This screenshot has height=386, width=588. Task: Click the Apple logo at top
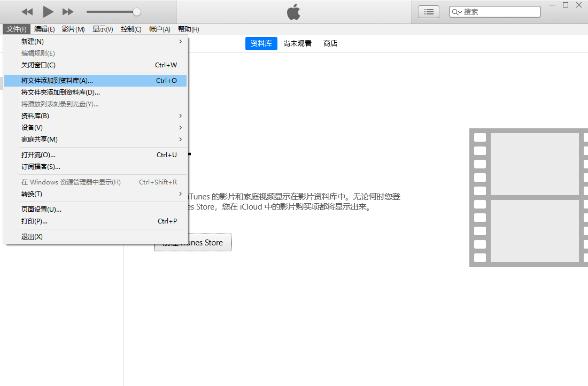[x=293, y=12]
